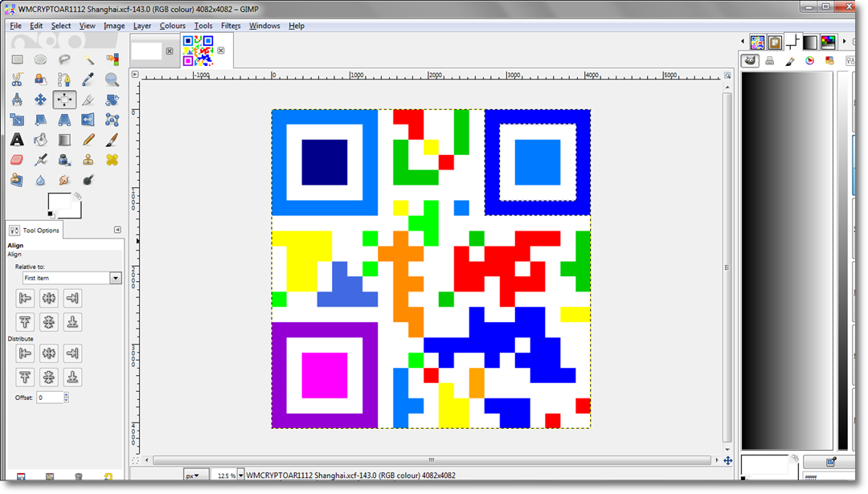
Task: Activate the Eraser tool
Action: coord(17,160)
